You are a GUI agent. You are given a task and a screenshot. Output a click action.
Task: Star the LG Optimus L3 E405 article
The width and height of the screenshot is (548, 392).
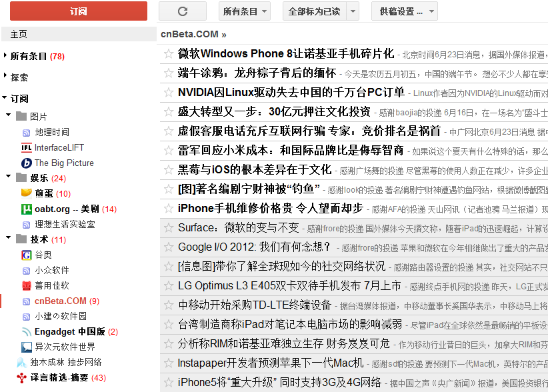(x=169, y=286)
